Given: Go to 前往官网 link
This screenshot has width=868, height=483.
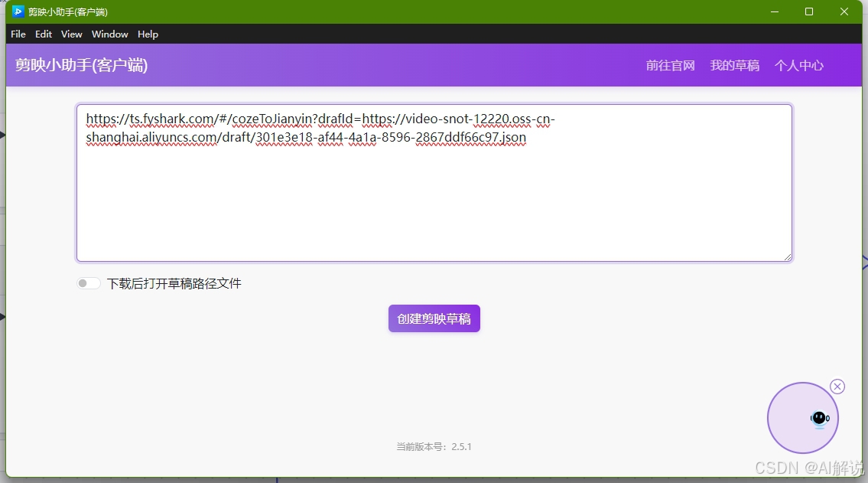Looking at the screenshot, I should point(670,65).
